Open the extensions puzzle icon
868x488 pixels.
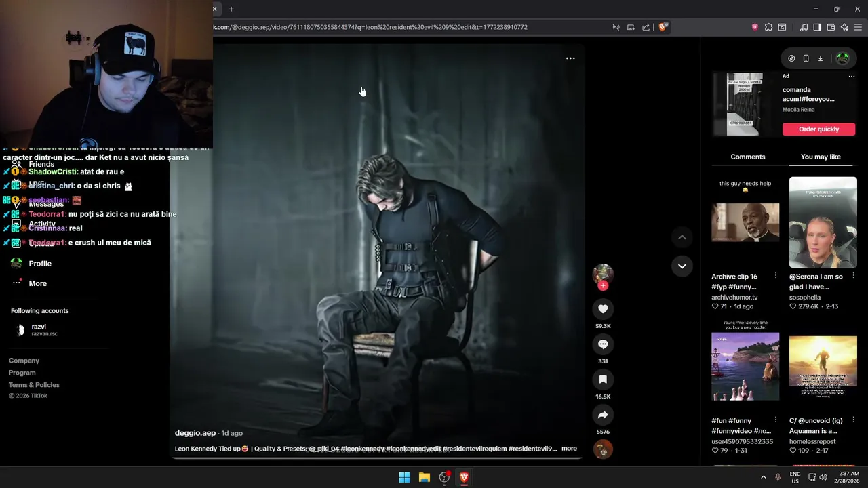coord(768,27)
